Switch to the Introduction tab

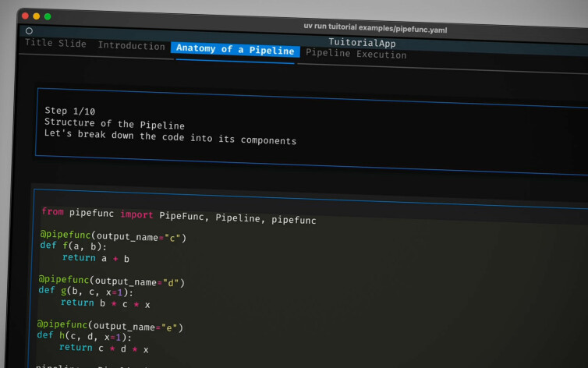pos(131,46)
